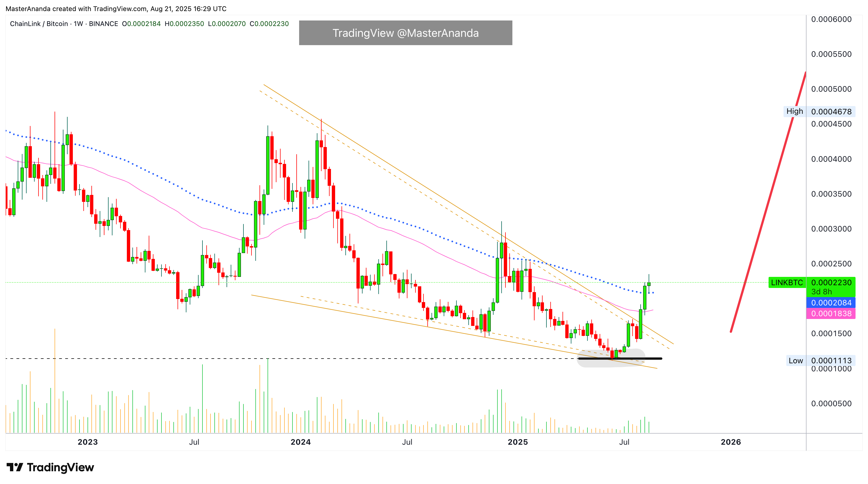Click the 2023 label on time axis

point(88,442)
